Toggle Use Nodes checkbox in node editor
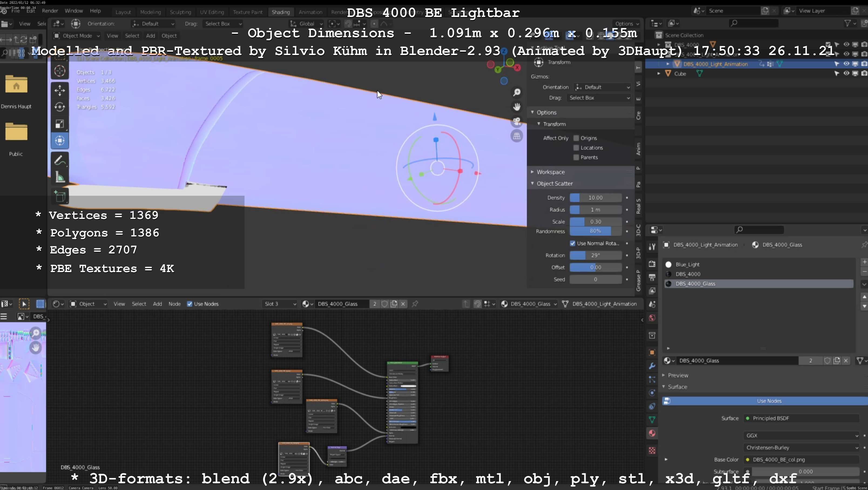This screenshot has height=490, width=868. pyautogui.click(x=190, y=304)
